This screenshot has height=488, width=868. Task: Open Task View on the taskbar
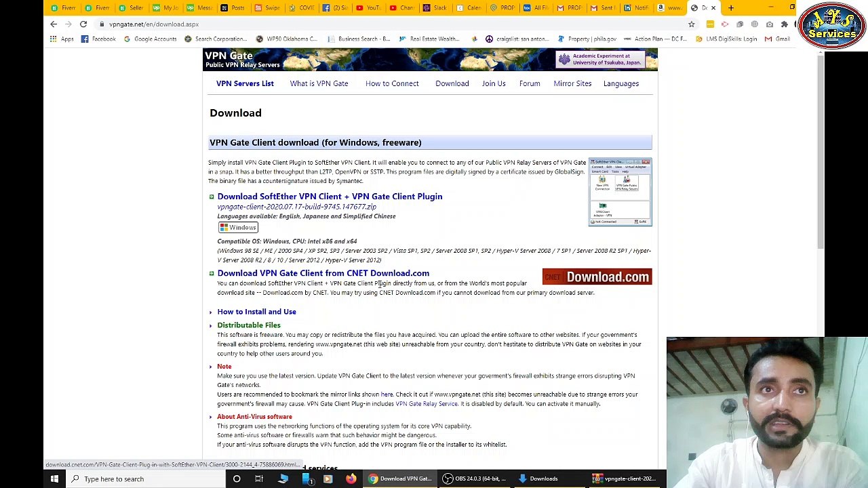(259, 479)
